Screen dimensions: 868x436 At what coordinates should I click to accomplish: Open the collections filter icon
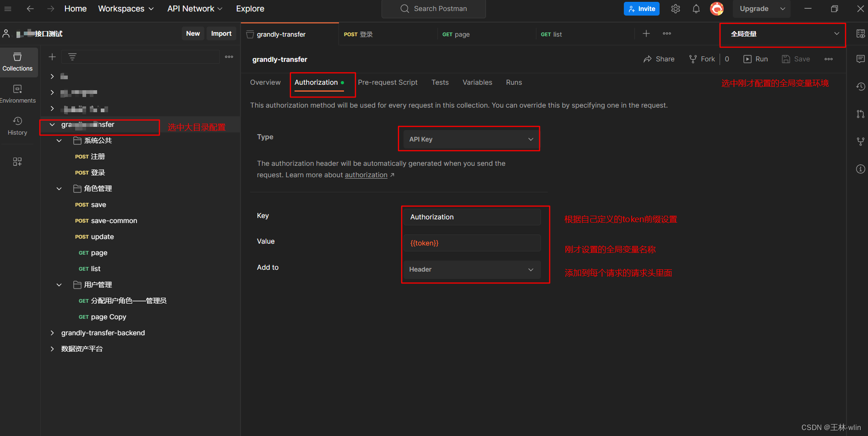tap(72, 57)
